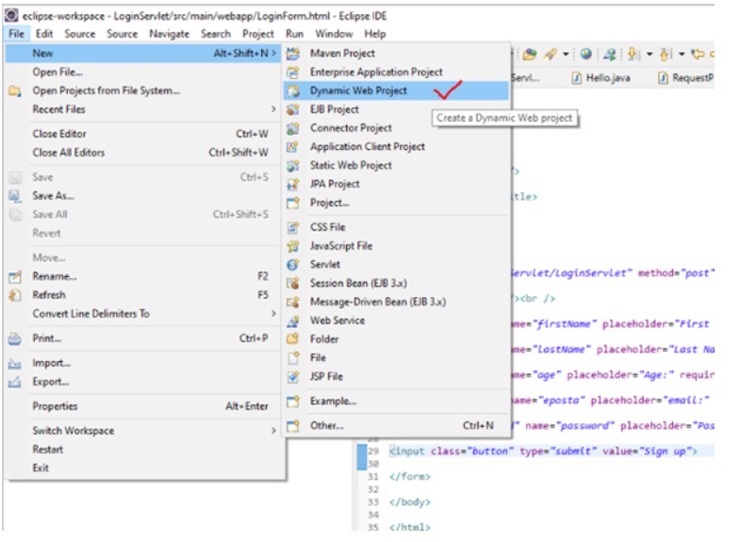Click the Refresh icon in File menu
Viewport: 756px width, 542px height.
click(14, 295)
